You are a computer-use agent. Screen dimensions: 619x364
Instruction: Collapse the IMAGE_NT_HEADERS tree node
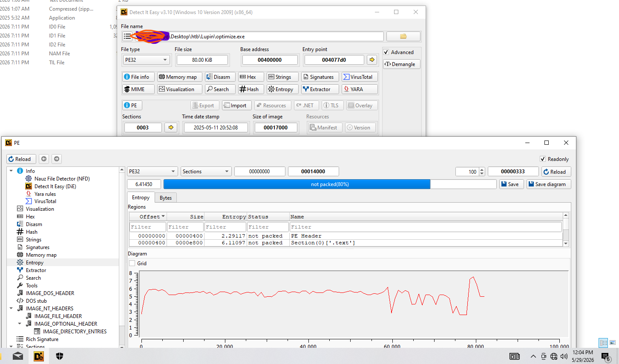[x=11, y=309]
